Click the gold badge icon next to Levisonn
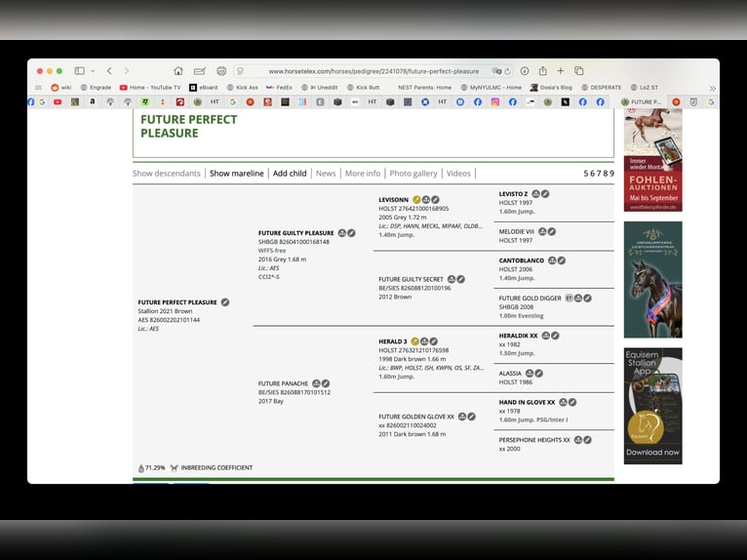 point(416,199)
